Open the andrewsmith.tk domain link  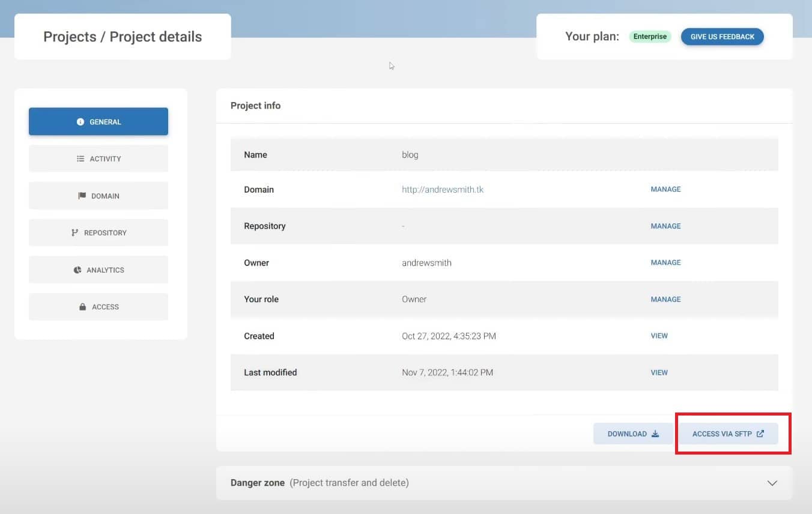coord(443,190)
